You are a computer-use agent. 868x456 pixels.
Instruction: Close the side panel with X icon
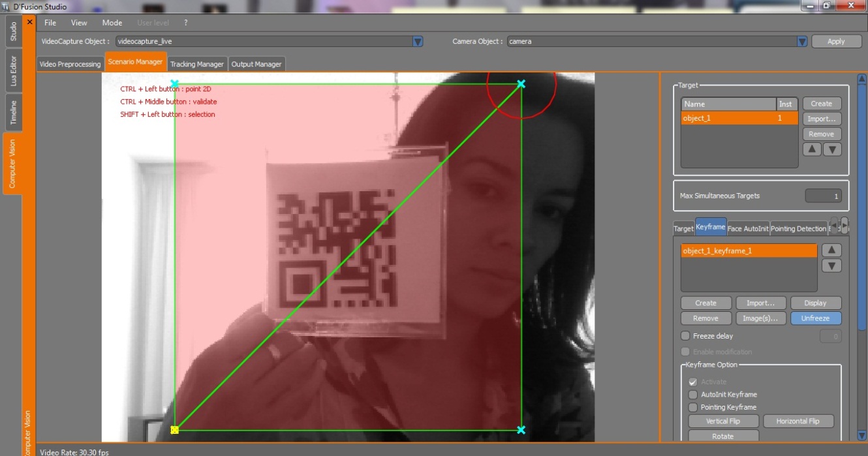coord(29,22)
